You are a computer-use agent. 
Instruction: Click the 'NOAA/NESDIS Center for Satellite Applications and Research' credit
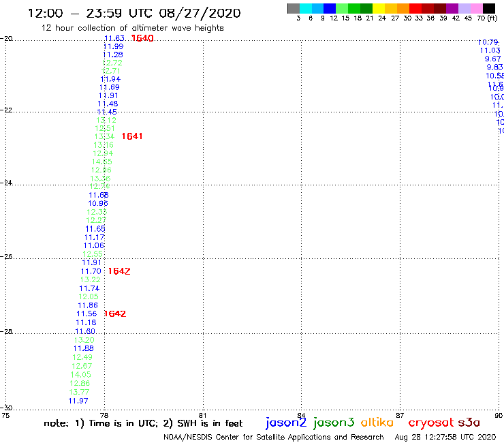click(274, 438)
